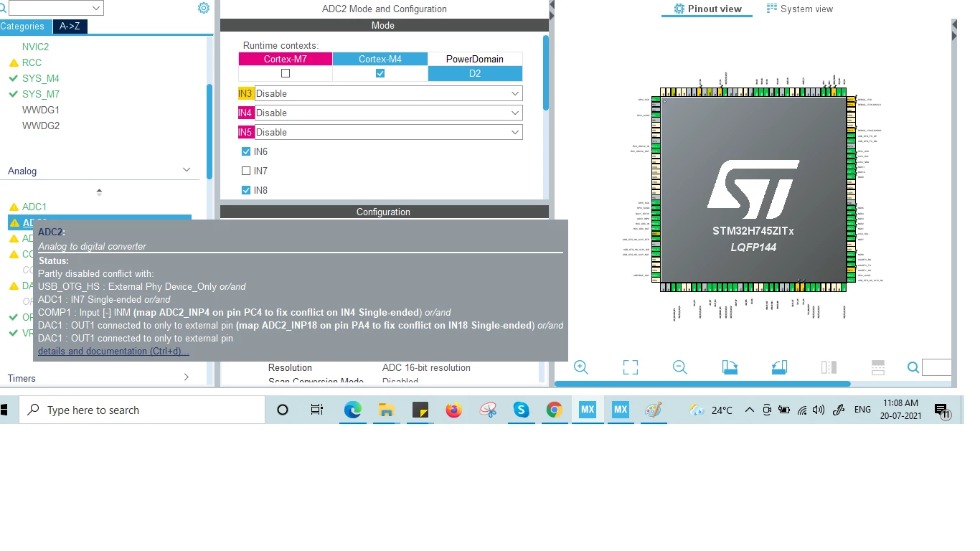
Task: Focus the pinout search input field
Action: coord(936,367)
